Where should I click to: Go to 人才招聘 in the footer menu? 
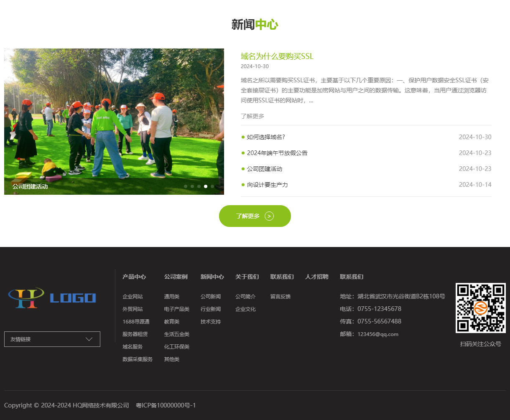317,277
